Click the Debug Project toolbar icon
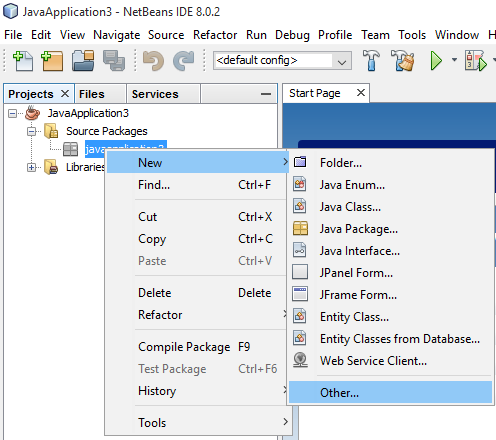Screen dimensions: 496x440 click(x=476, y=61)
